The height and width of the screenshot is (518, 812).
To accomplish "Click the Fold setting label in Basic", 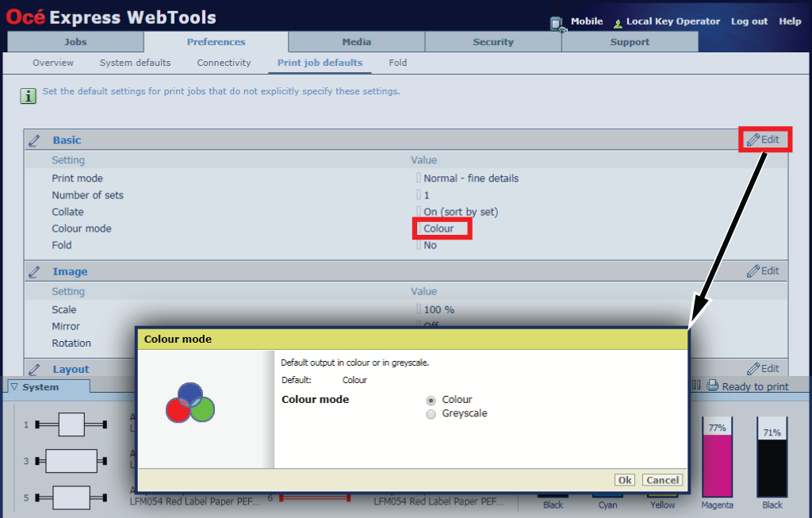I will (x=62, y=245).
